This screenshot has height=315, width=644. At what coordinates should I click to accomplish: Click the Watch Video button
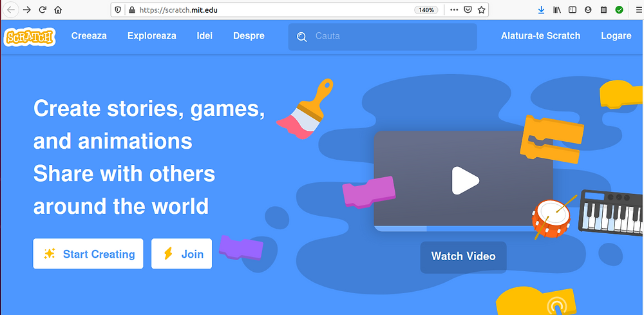click(x=463, y=256)
